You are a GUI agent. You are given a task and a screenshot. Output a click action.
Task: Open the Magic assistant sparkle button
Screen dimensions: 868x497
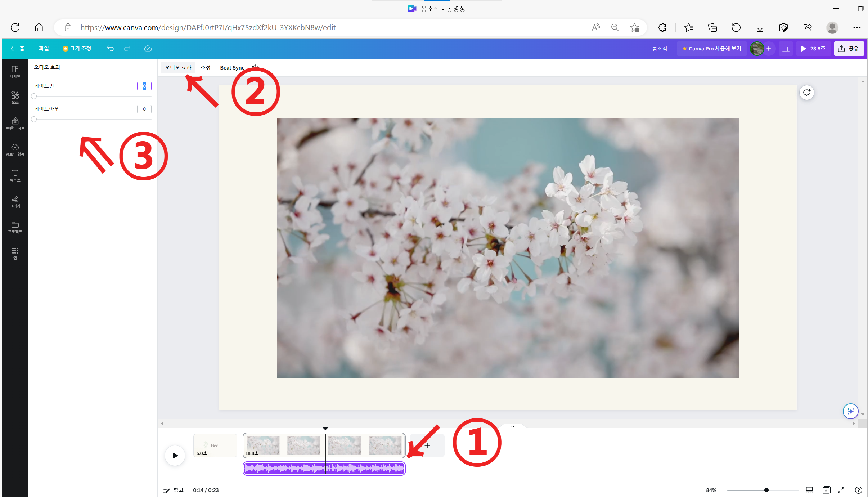tap(850, 411)
